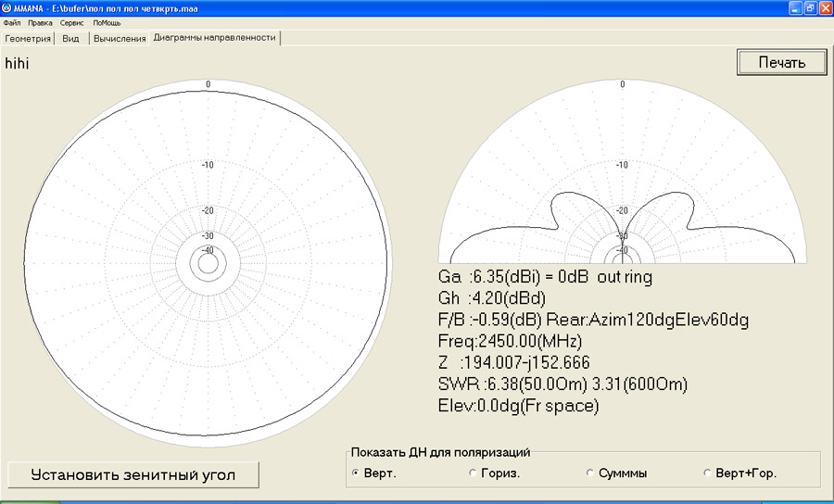
Task: Open the Сервис menu
Action: pos(71,23)
